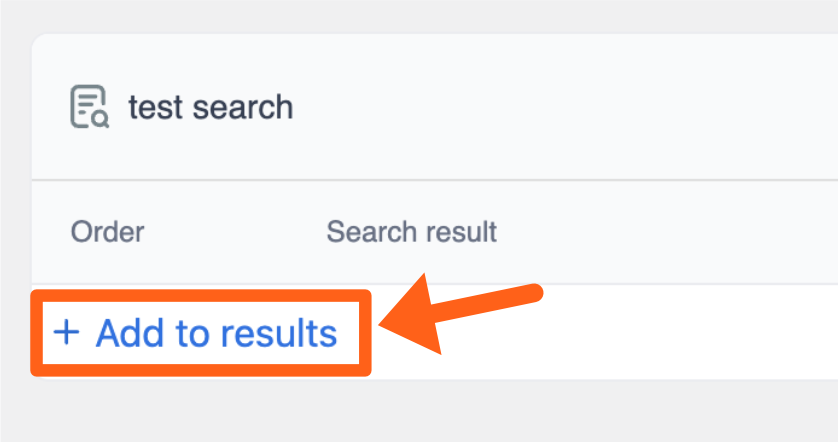Screen dimensions: 838x442
Task: Click the Order column header
Action: [x=107, y=232]
